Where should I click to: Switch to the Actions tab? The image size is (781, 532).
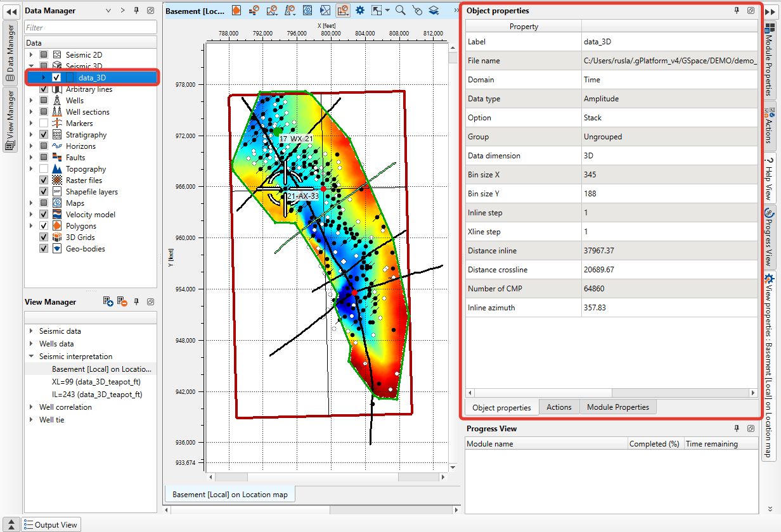pos(558,407)
